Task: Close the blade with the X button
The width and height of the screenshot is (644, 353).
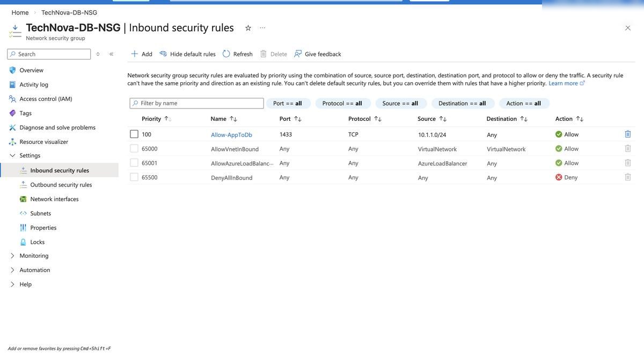Action: 628,28
